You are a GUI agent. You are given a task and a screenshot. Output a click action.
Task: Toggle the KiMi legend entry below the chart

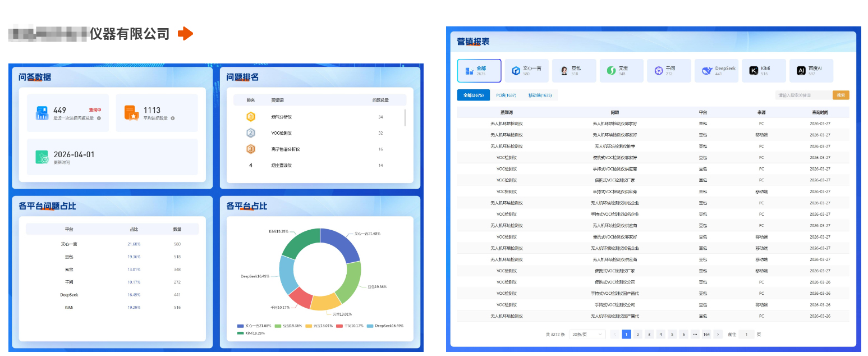point(251,333)
